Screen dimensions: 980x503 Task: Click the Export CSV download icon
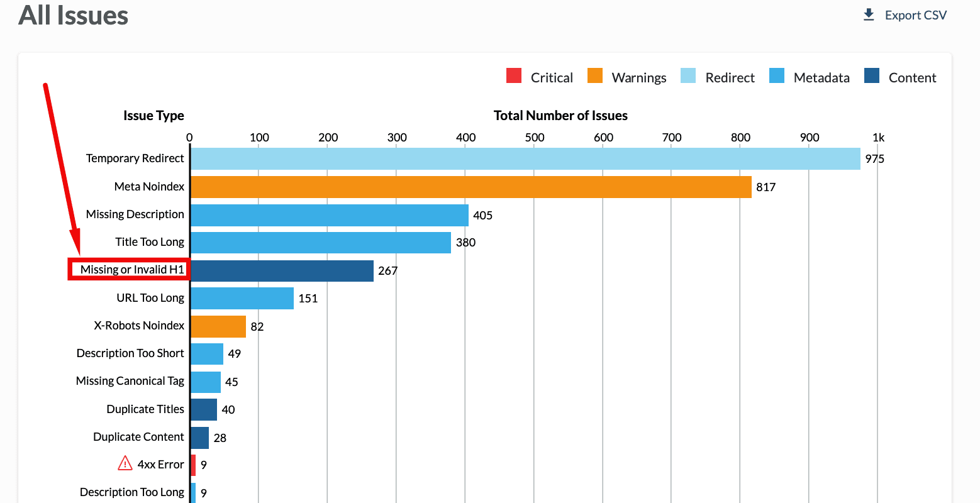pyautogui.click(x=869, y=14)
